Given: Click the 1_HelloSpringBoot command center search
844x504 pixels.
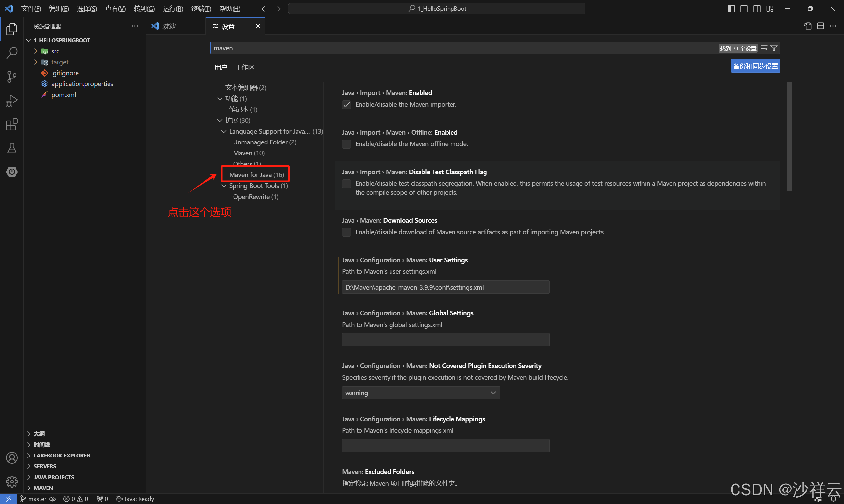Looking at the screenshot, I should coord(436,9).
